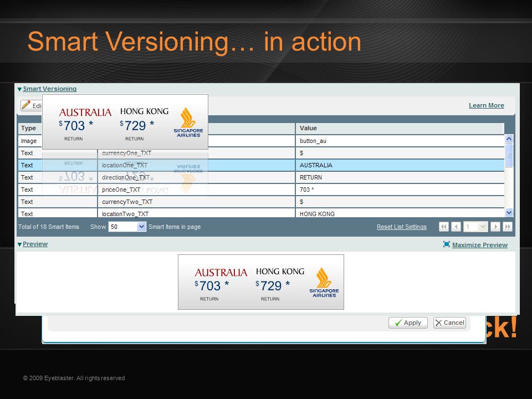This screenshot has width=532, height=399.
Task: Click the Maximize Preview icon
Action: tap(447, 244)
